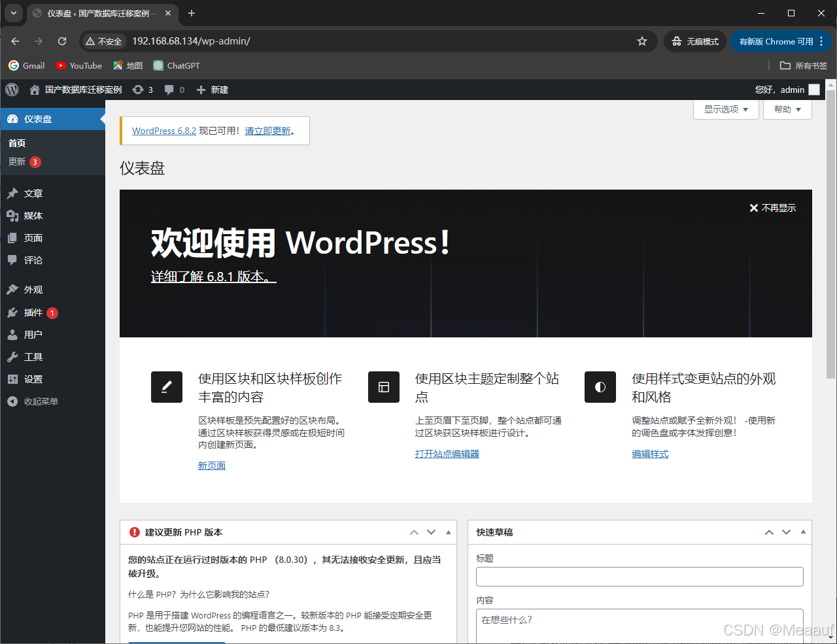Image resolution: width=837 pixels, height=644 pixels.
Task: Click the plus New (新建) button
Action: click(213, 90)
